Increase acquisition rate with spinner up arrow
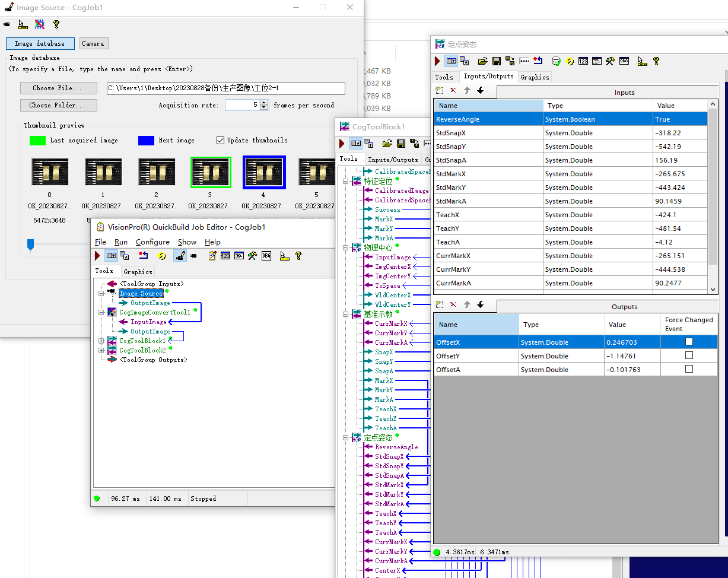 click(x=264, y=102)
